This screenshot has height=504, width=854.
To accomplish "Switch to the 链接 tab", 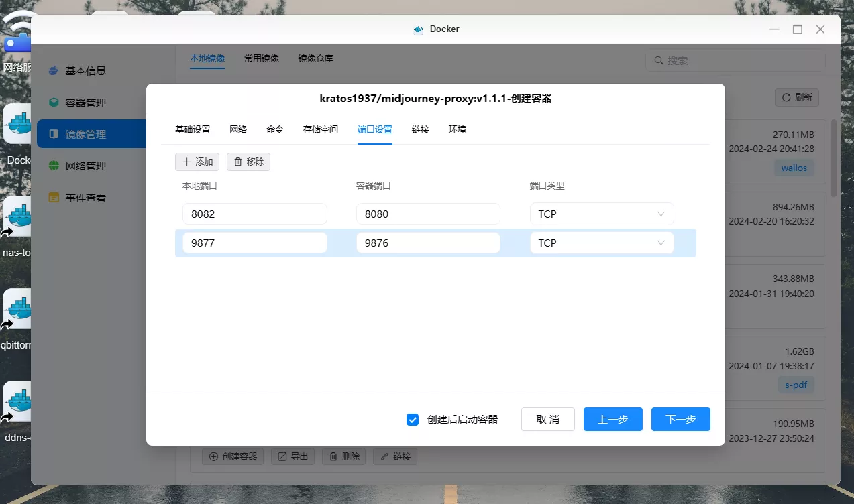I will [x=421, y=129].
